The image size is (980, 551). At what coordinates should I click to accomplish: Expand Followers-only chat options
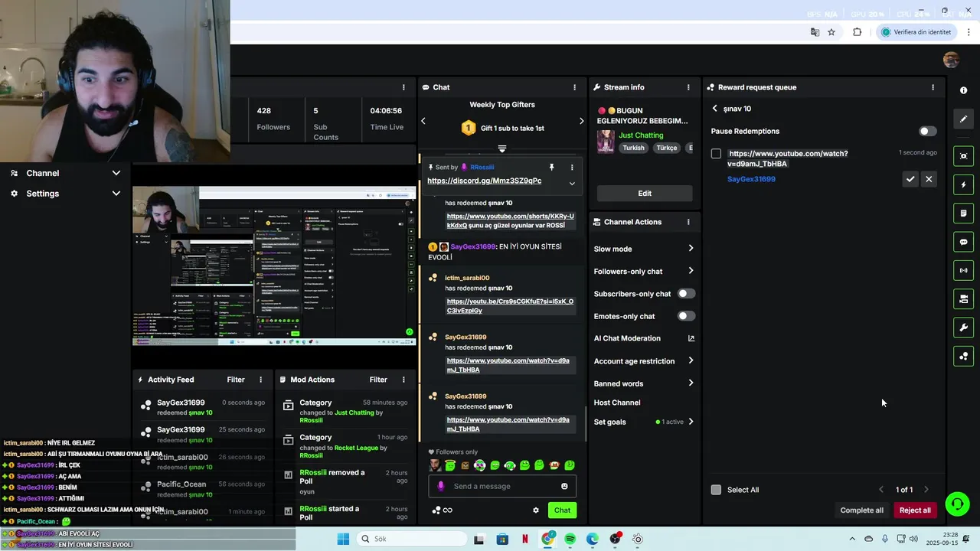[x=691, y=271]
